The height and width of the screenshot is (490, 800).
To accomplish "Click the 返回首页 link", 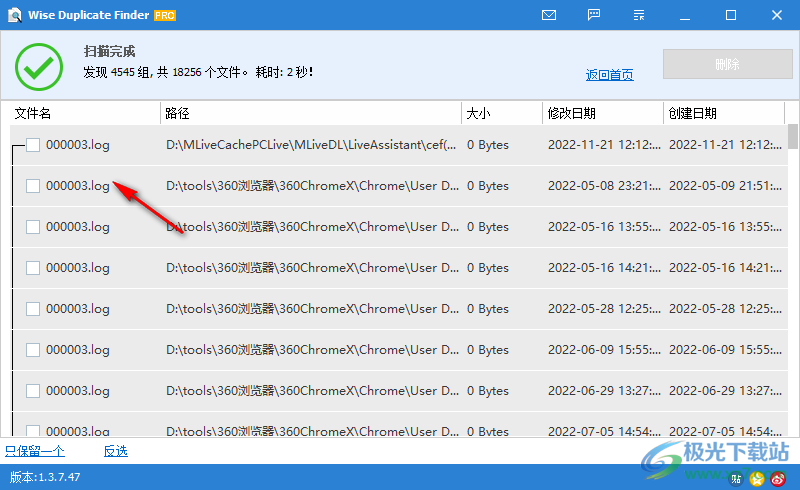I will point(610,75).
